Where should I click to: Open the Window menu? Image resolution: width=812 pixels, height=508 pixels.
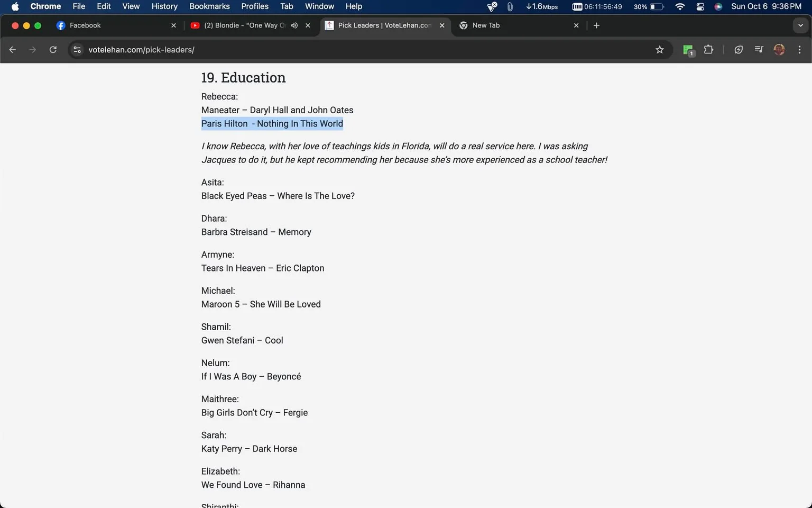click(319, 6)
